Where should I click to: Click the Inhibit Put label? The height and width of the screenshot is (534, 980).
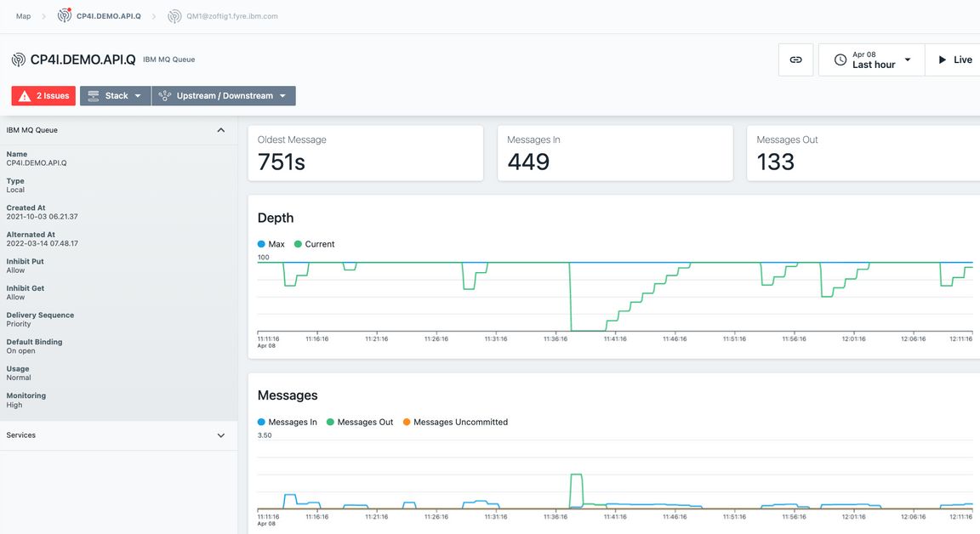click(25, 262)
